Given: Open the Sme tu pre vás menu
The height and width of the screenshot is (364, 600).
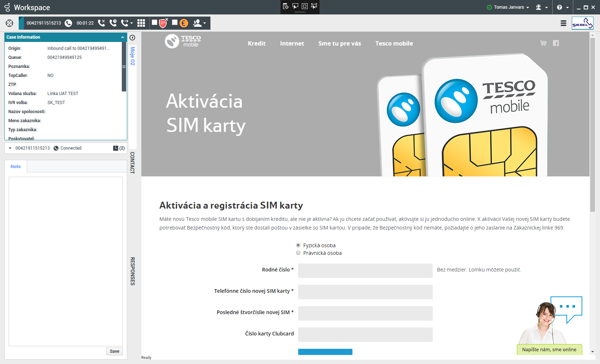Looking at the screenshot, I should coord(340,43).
